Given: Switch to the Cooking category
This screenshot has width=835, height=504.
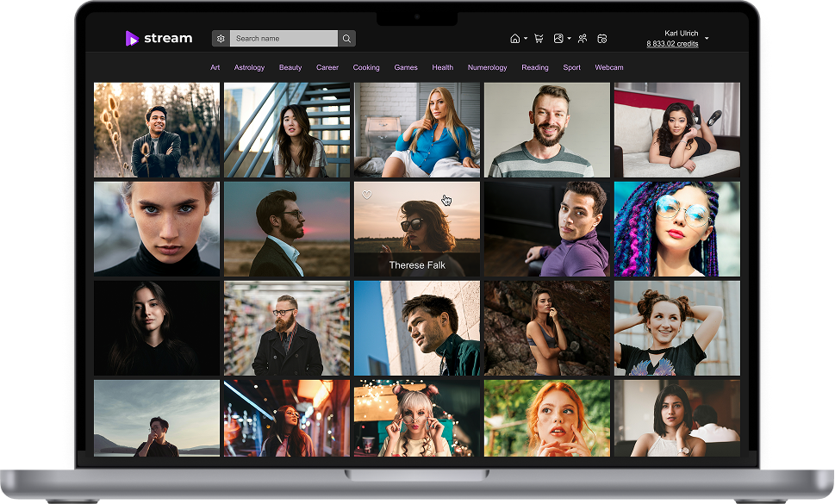Looking at the screenshot, I should (x=366, y=67).
